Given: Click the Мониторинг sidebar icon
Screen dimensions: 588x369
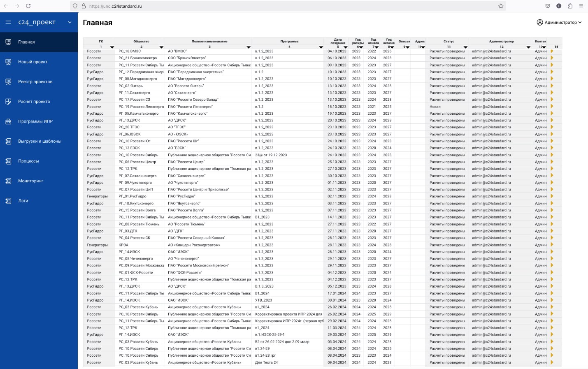Looking at the screenshot, I should [8, 181].
